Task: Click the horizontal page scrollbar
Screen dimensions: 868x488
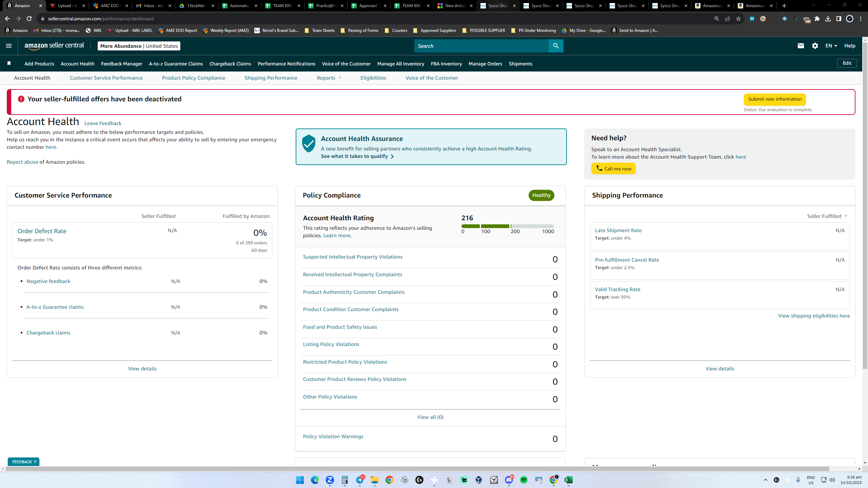Action: [418, 469]
